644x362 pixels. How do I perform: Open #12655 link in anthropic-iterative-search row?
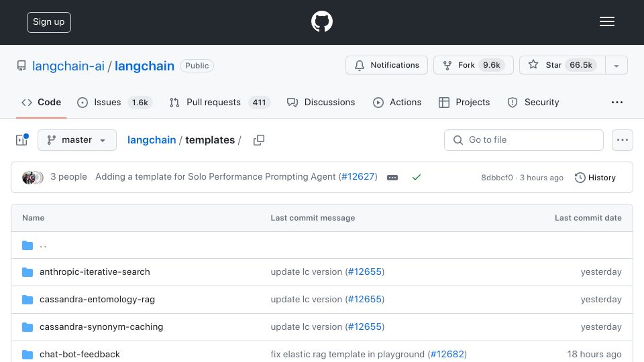365,271
